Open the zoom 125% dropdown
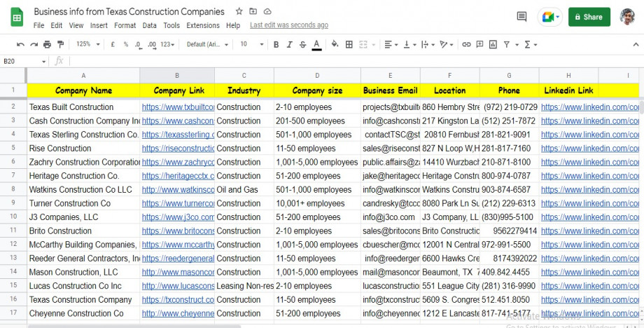644x328 pixels. (x=87, y=44)
